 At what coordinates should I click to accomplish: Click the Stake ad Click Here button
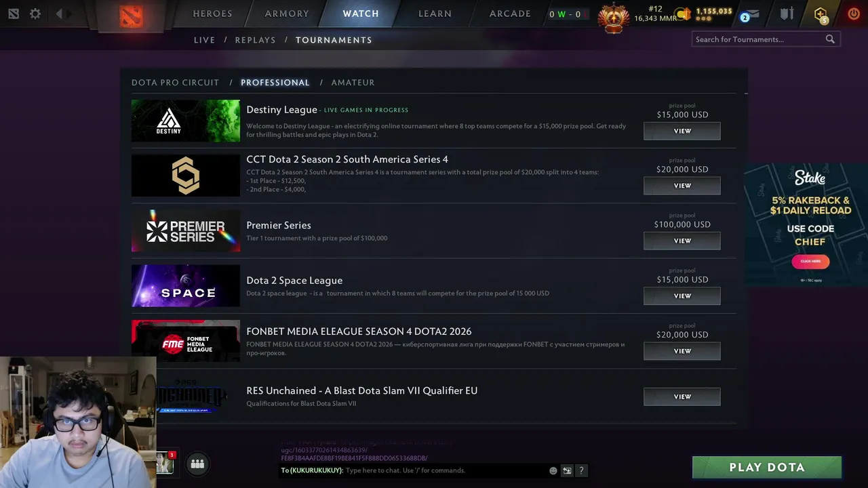(x=810, y=261)
